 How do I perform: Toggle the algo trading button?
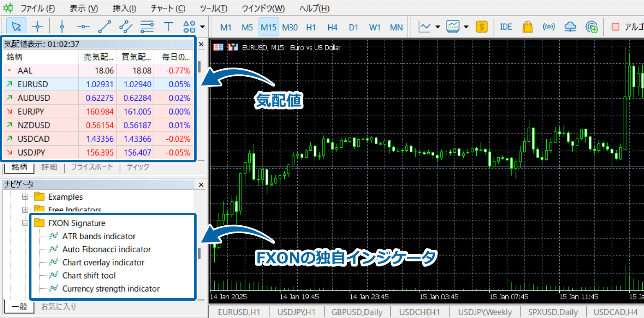click(627, 27)
